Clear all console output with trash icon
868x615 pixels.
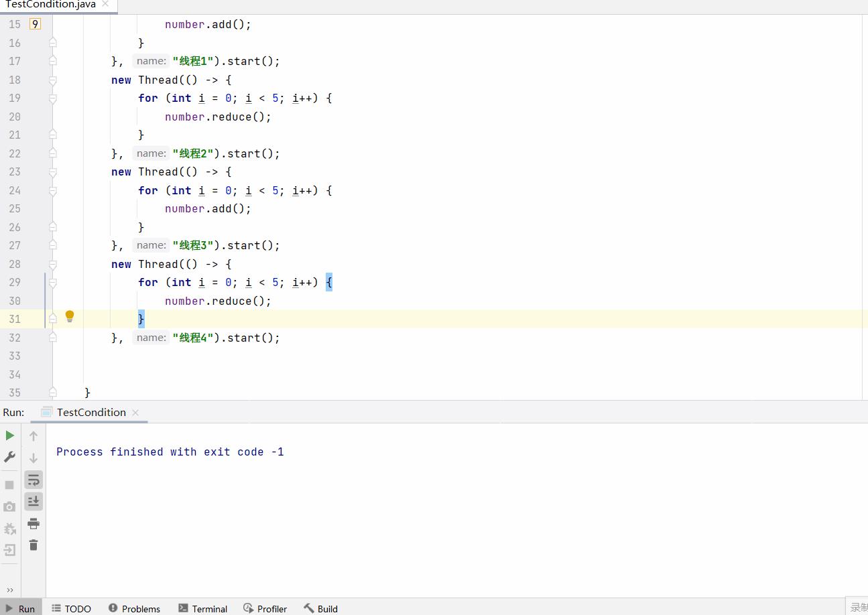click(x=34, y=545)
